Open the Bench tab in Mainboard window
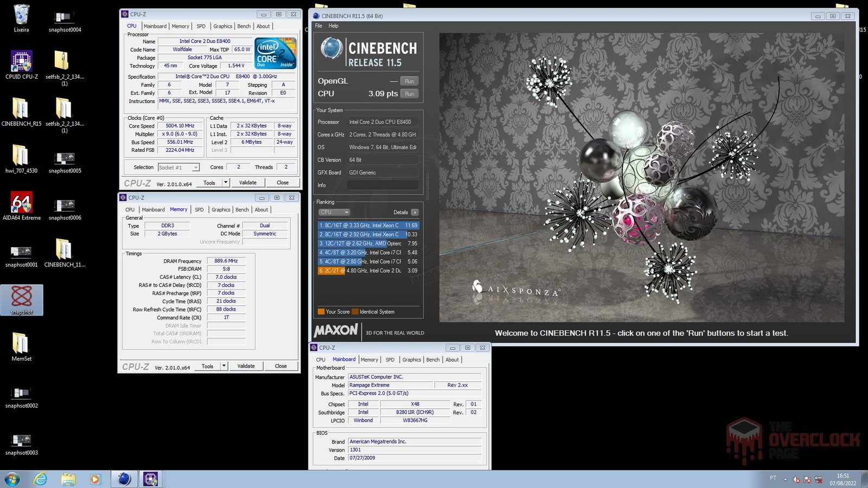Screen dimensions: 868x488 (x=432, y=359)
